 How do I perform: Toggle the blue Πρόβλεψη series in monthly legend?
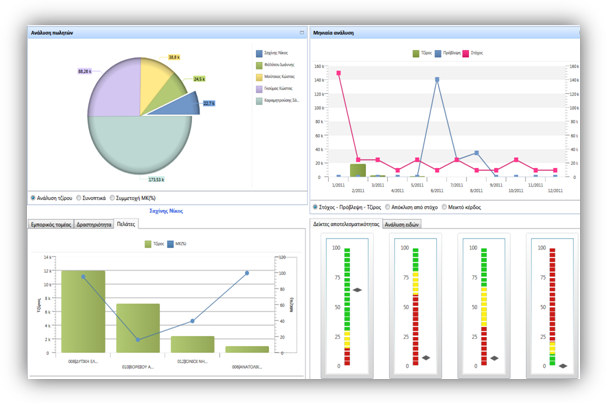click(x=447, y=53)
